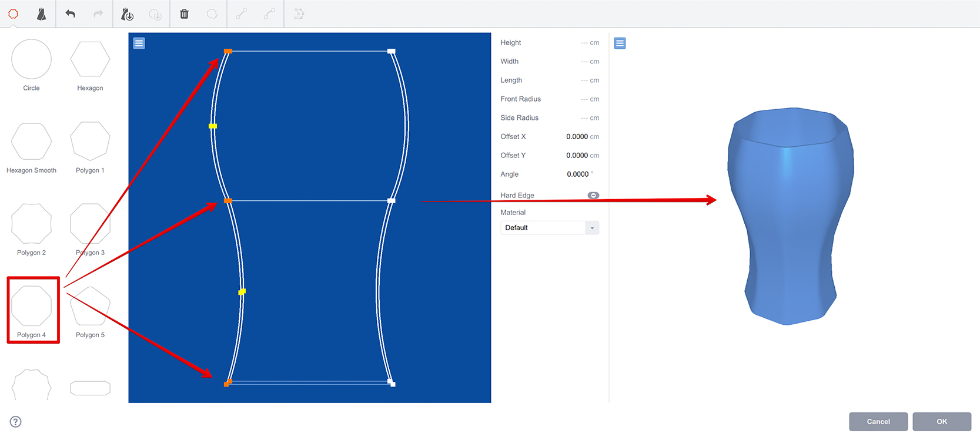980x437 pixels.
Task: Click the Offset X value field
Action: pos(576,137)
